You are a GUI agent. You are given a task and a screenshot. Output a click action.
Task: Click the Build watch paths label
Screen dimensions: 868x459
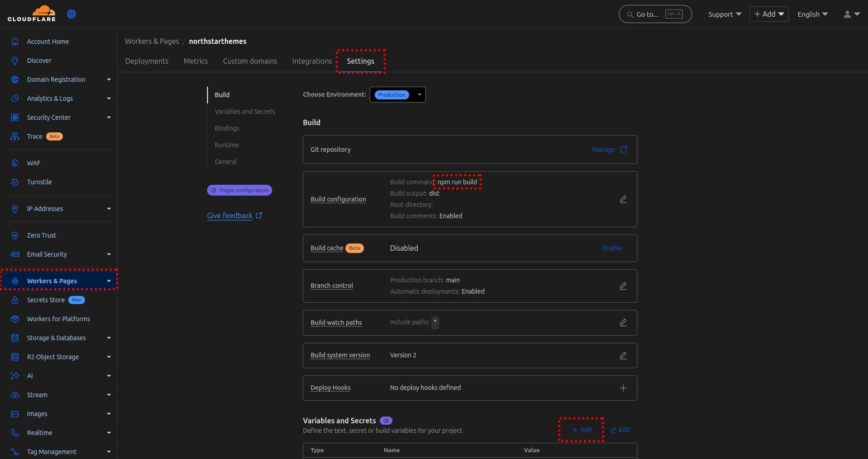click(336, 323)
